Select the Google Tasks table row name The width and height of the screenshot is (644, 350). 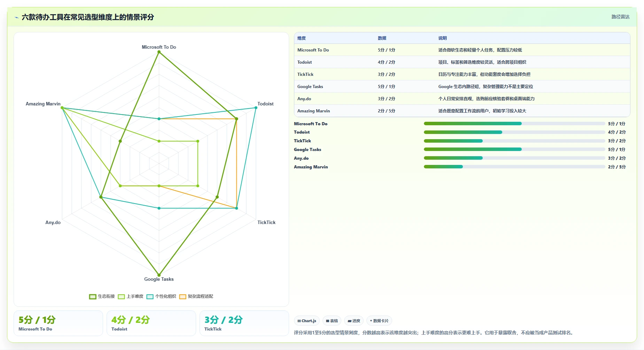(x=310, y=87)
